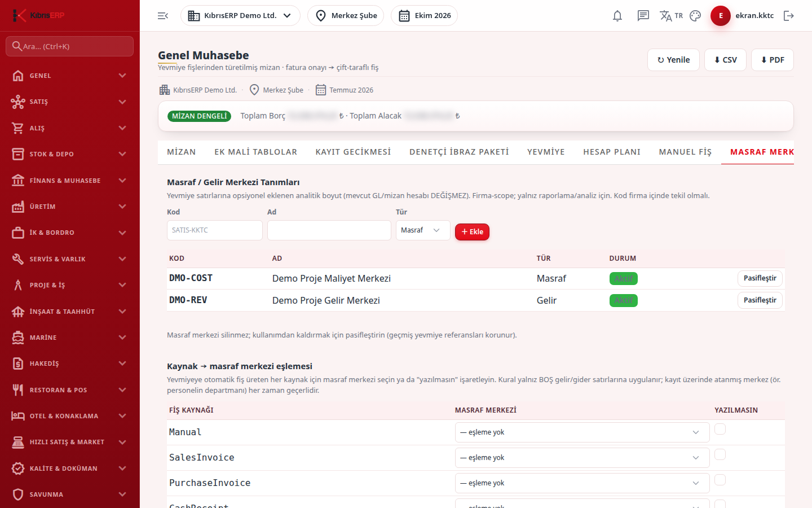Viewport: 812px width, 508px height.
Task: Switch to the HESAP PLANI tab
Action: [612, 152]
